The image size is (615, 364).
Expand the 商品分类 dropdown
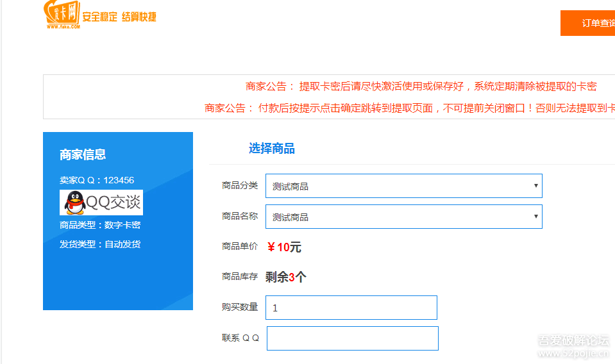click(x=403, y=186)
